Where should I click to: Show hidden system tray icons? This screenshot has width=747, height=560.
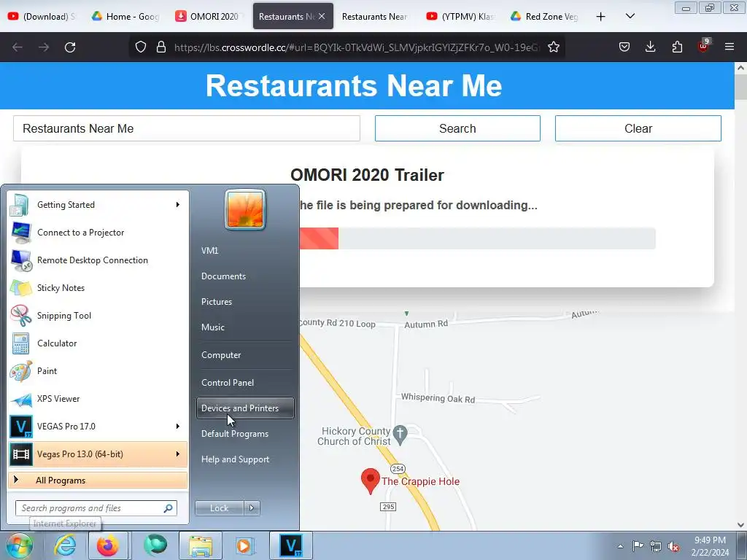[620, 546]
